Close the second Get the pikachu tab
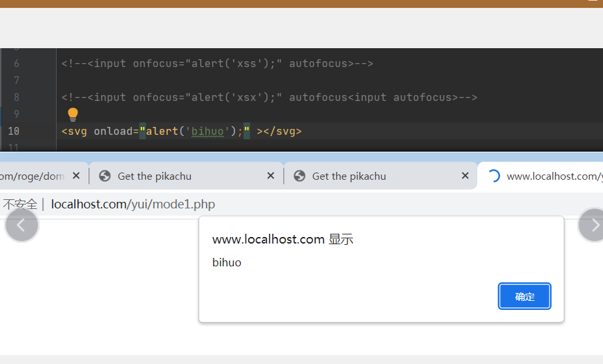Viewport: 603px width, 364px height. tap(466, 176)
